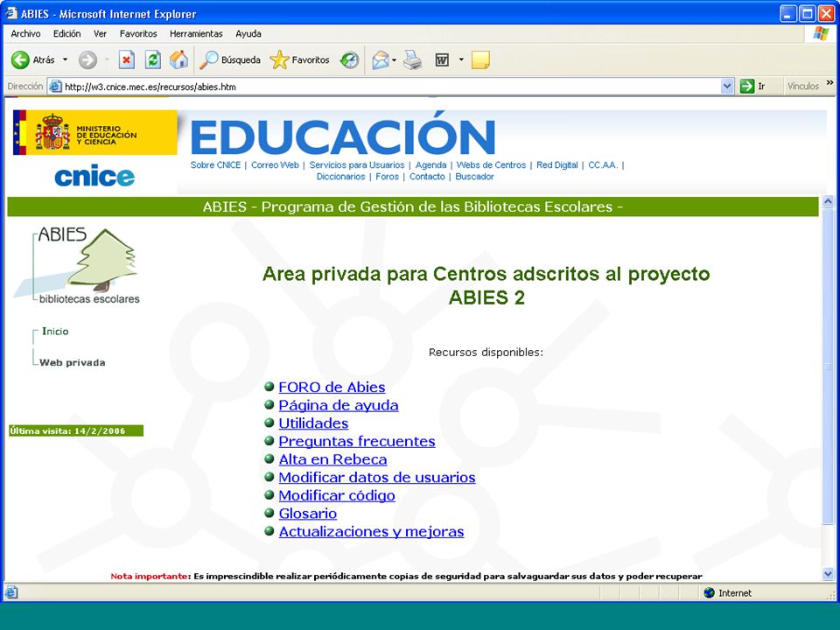Open the Glosario link
Screen dimensions: 840x630
pyautogui.click(x=307, y=514)
